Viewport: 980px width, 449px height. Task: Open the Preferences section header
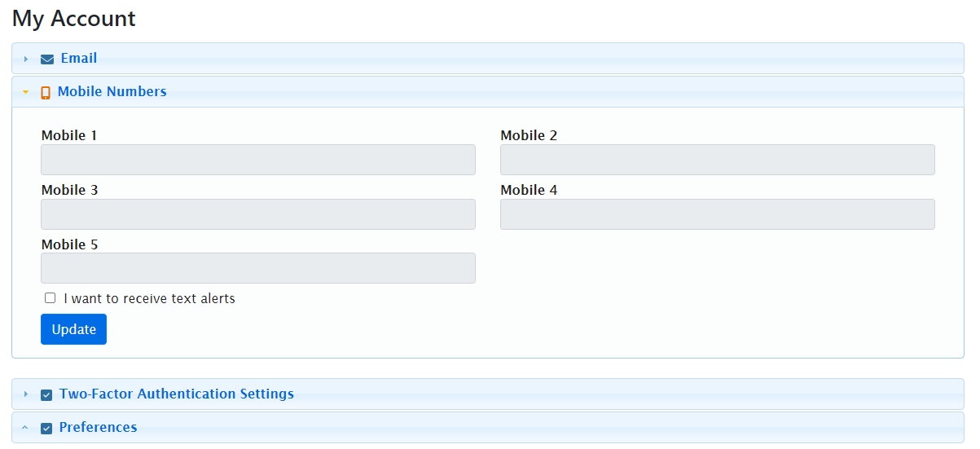pyautogui.click(x=98, y=428)
